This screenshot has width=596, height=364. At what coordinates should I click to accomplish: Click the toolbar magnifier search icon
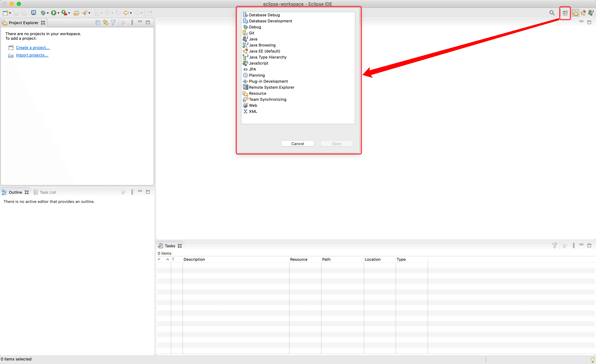click(x=552, y=13)
